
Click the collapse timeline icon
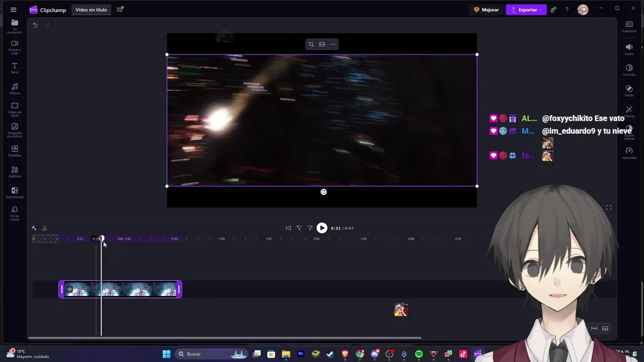(605, 329)
